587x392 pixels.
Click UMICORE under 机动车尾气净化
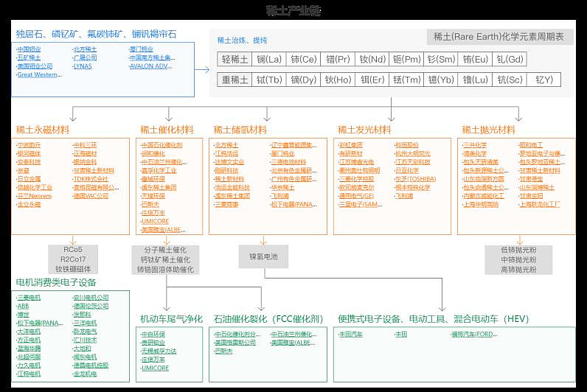click(155, 368)
